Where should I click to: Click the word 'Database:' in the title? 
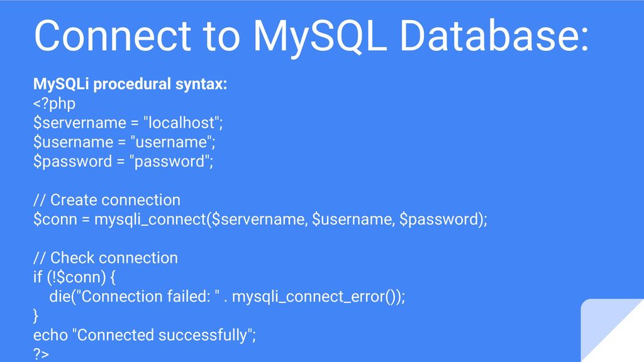click(x=494, y=35)
